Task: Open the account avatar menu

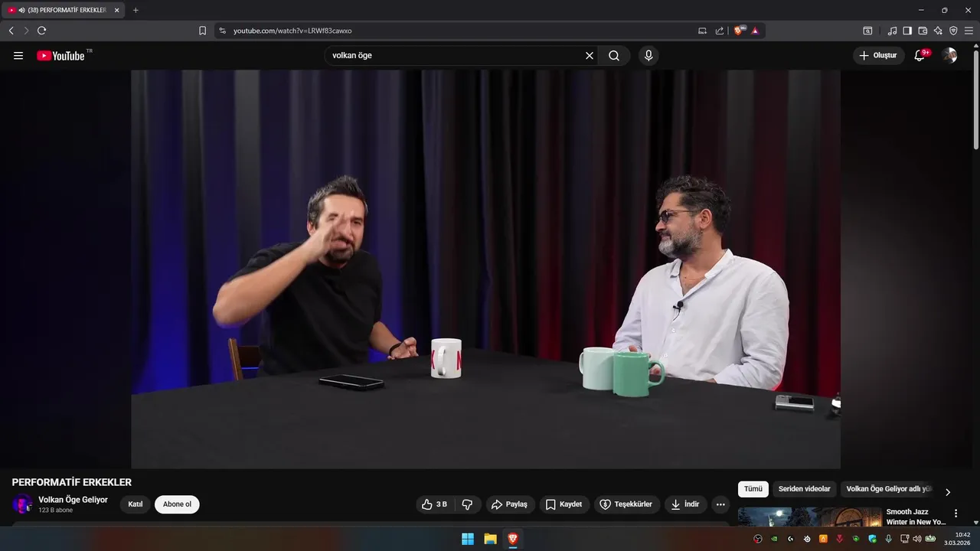Action: pyautogui.click(x=949, y=56)
